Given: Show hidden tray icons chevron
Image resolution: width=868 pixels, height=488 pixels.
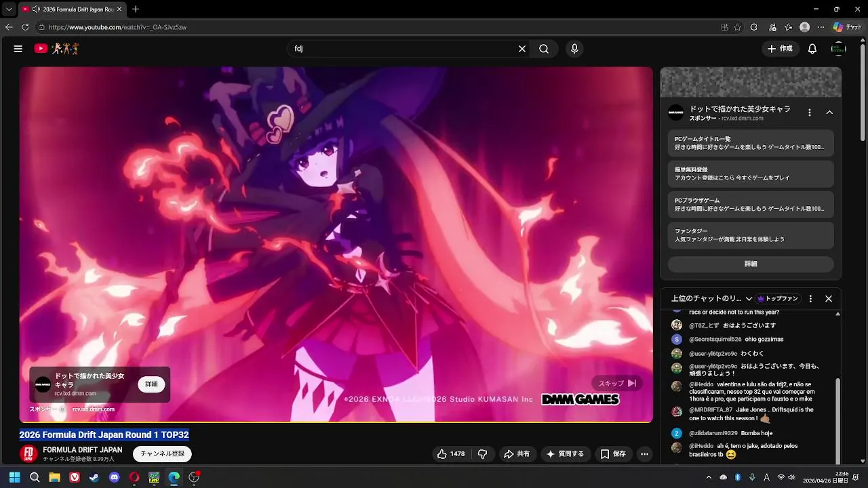Looking at the screenshot, I should 709,477.
